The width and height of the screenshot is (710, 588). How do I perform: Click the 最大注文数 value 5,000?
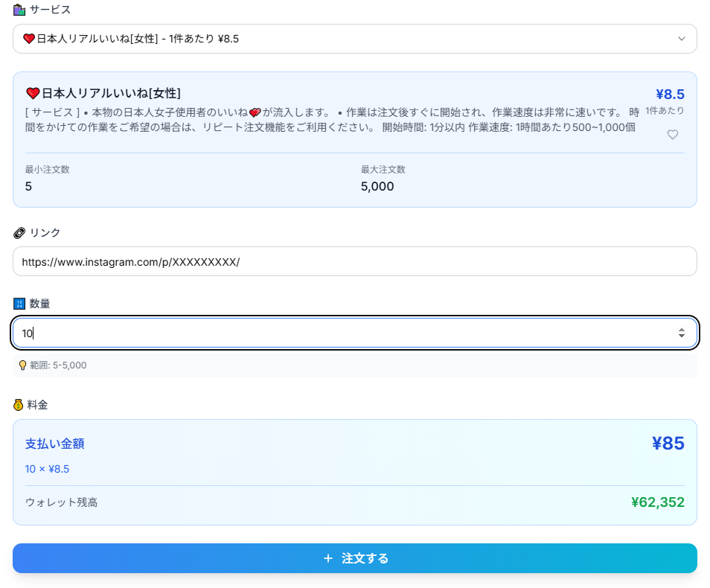click(x=377, y=186)
